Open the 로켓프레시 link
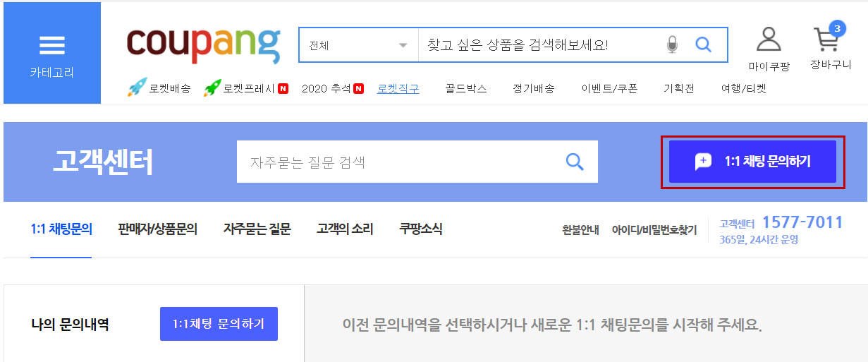The width and height of the screenshot is (868, 362). (249, 89)
